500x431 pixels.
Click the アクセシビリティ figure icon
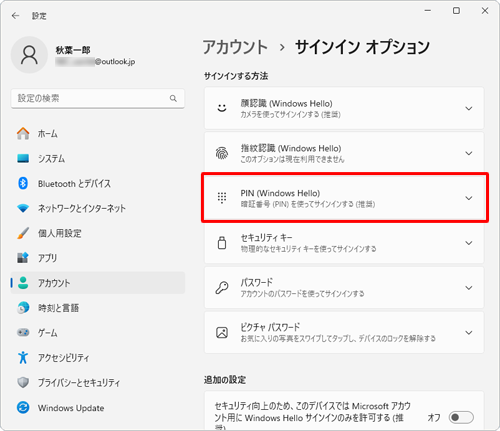pyautogui.click(x=23, y=357)
